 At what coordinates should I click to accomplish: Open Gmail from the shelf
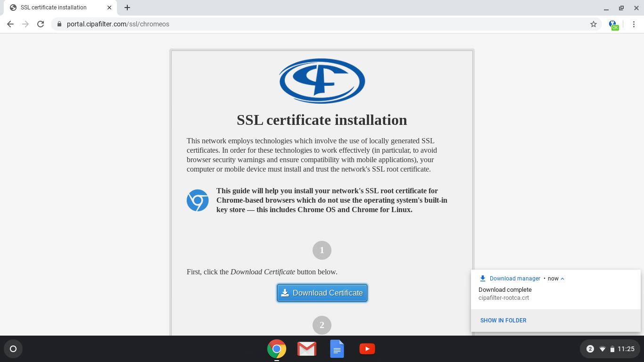[306, 349]
